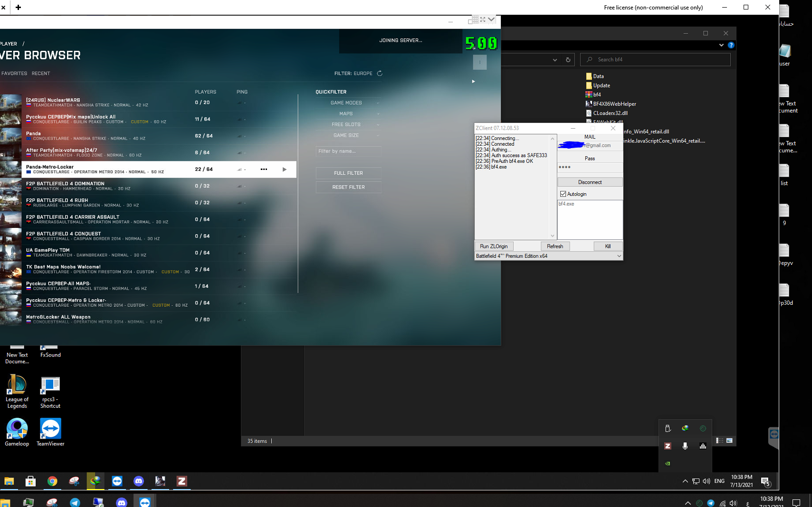Screen dimensions: 812x507
Task: Click remote volume speaker icon
Action: (x=707, y=481)
